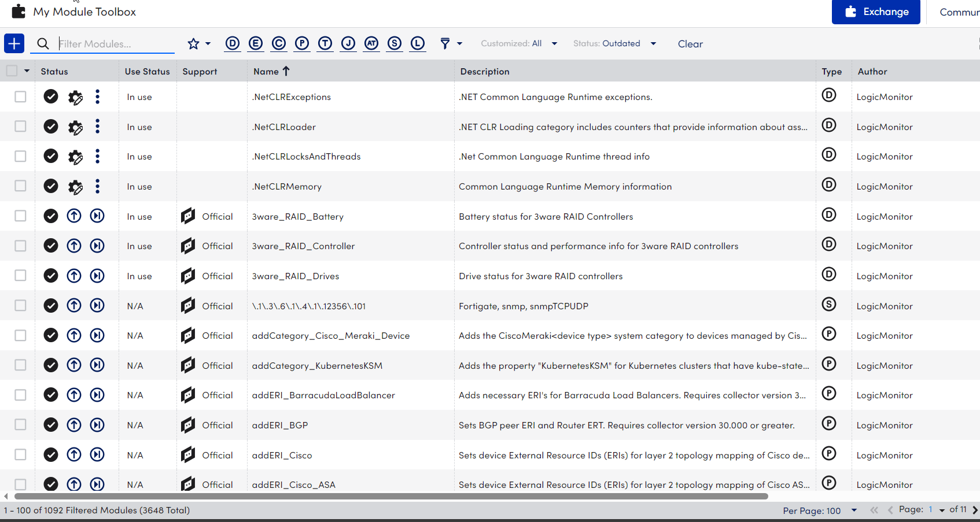The image size is (980, 522).
Task: Sort by the Name column header
Action: [x=271, y=71]
